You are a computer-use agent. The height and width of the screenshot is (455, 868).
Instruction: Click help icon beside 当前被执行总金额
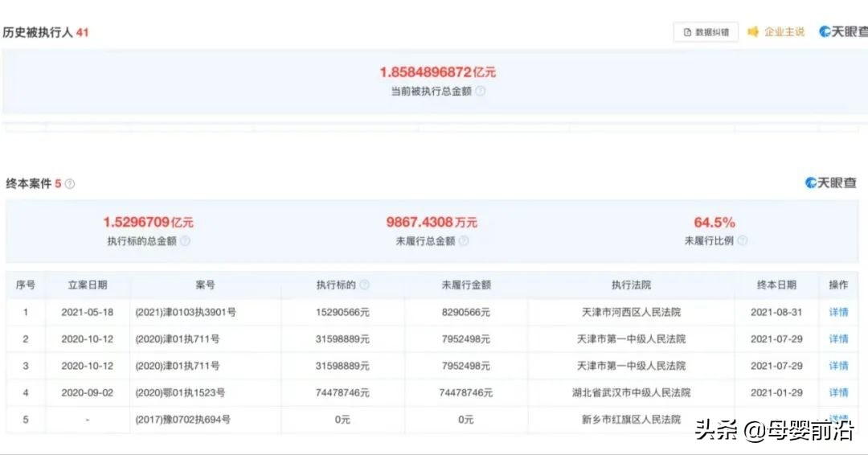[481, 92]
